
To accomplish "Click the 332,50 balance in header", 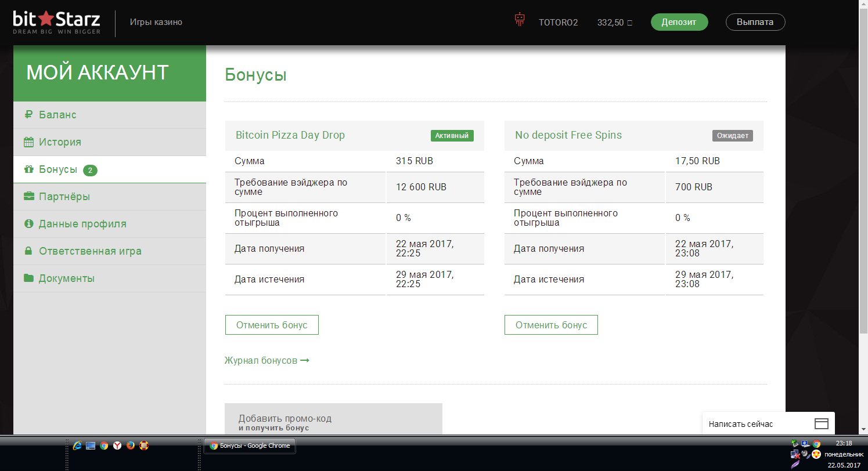I will (x=615, y=23).
